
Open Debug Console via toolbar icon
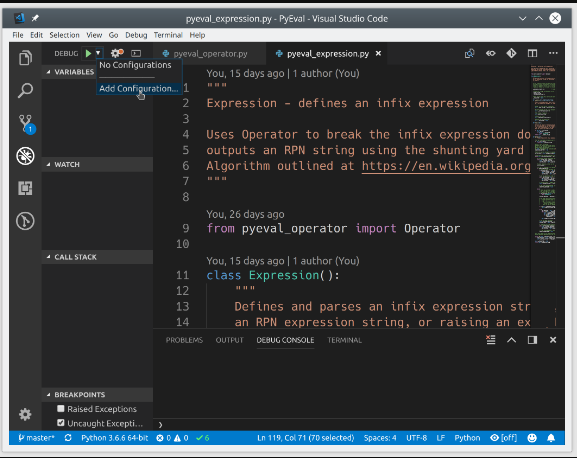[x=136, y=54]
